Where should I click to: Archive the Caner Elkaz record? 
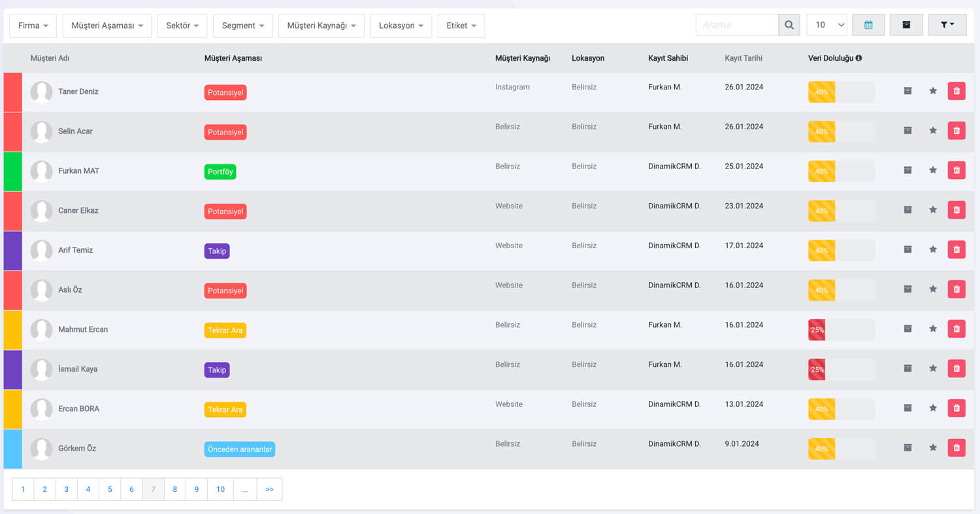point(907,210)
